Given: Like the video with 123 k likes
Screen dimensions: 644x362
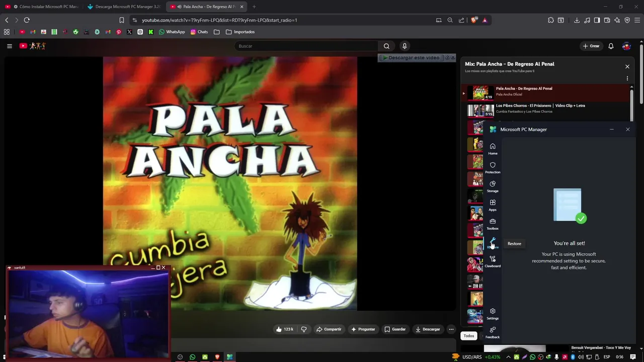Looking at the screenshot, I should 284,329.
